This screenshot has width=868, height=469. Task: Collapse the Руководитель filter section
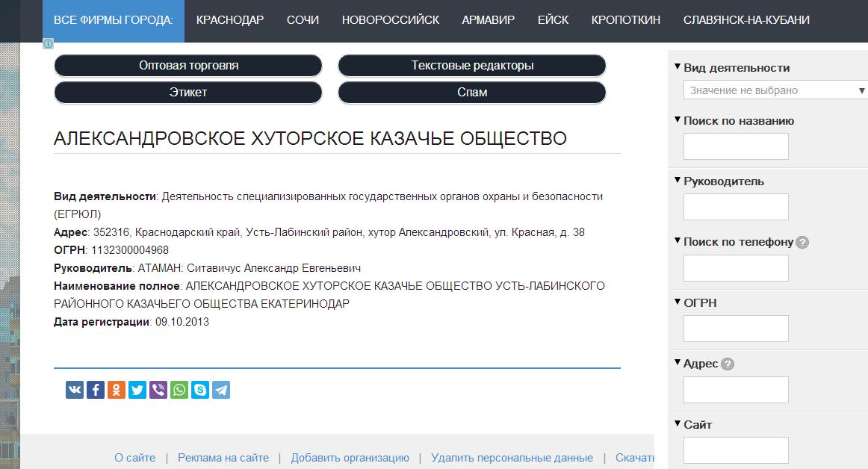677,180
